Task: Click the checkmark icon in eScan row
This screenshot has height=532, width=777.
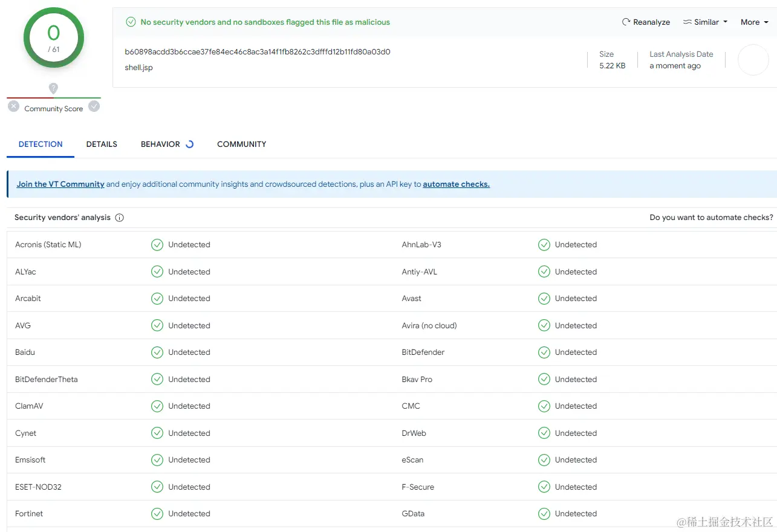Action: pos(544,460)
